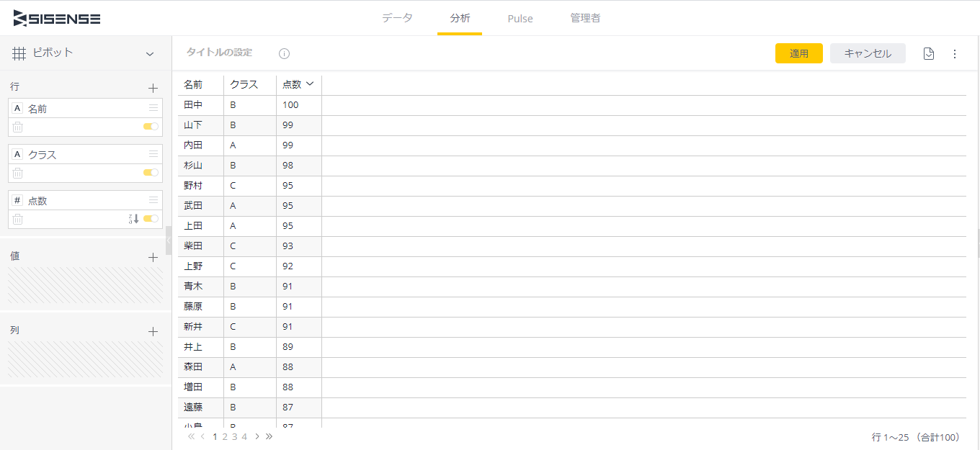Disable the クラス field toggle
980x450 pixels.
pos(151,173)
